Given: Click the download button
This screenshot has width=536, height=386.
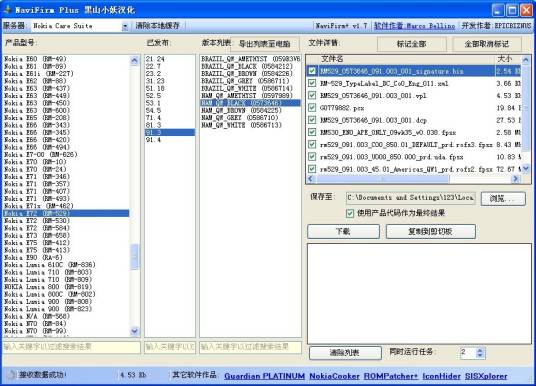Looking at the screenshot, I should [344, 231].
